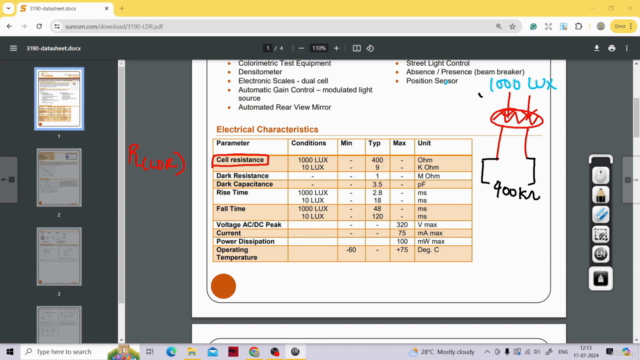Image resolution: width=640 pixels, height=360 pixels.
Task: Select the mouse pointer annotation tool
Action: point(601,176)
